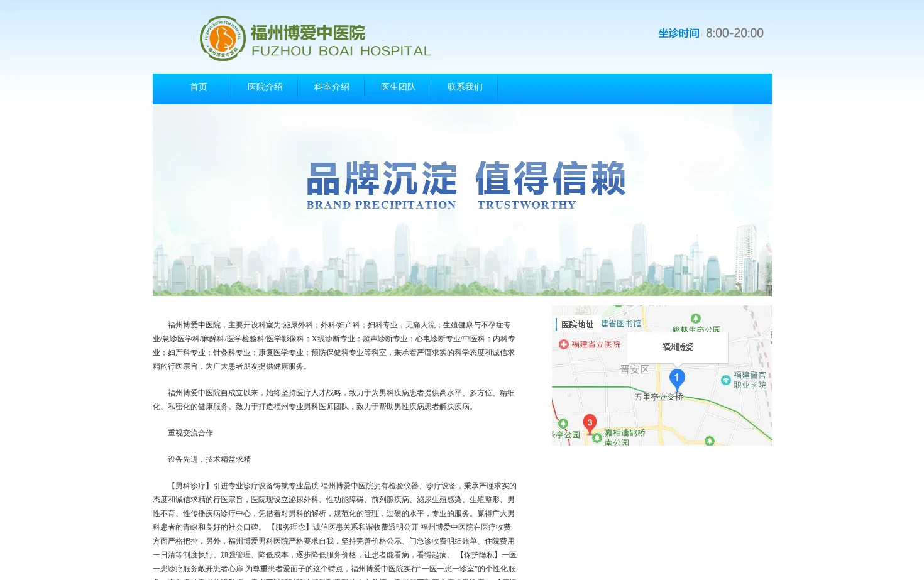Click the graduation cap icon for 福建警官职业学院

726,380
